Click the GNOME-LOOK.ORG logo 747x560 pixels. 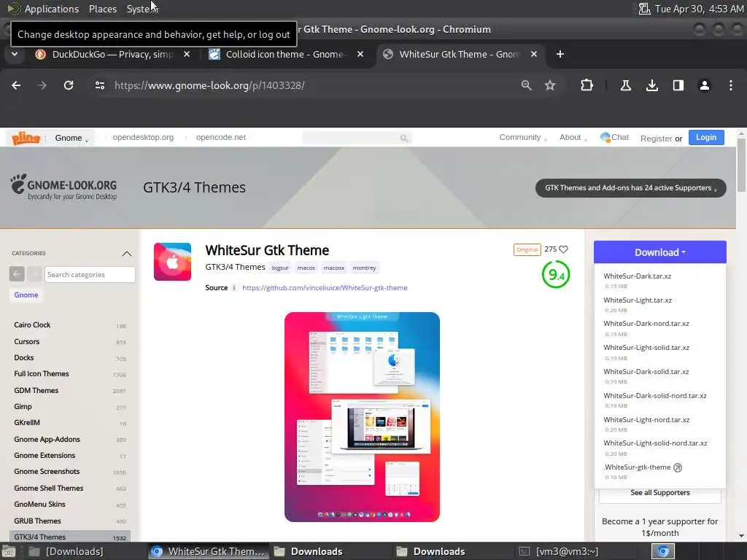click(64, 187)
